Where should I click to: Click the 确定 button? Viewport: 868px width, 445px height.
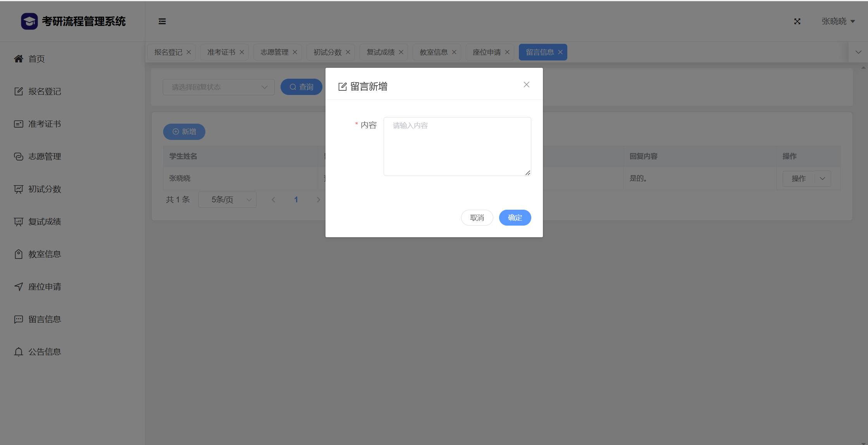tap(515, 217)
